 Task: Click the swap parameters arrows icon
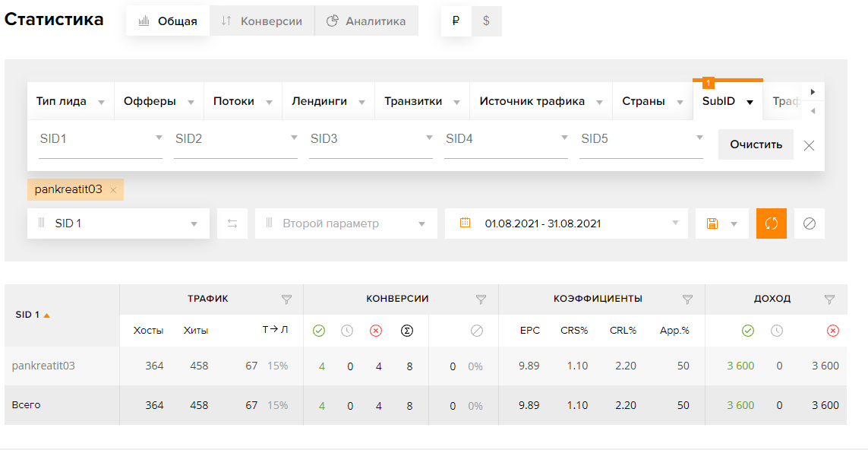coord(232,223)
